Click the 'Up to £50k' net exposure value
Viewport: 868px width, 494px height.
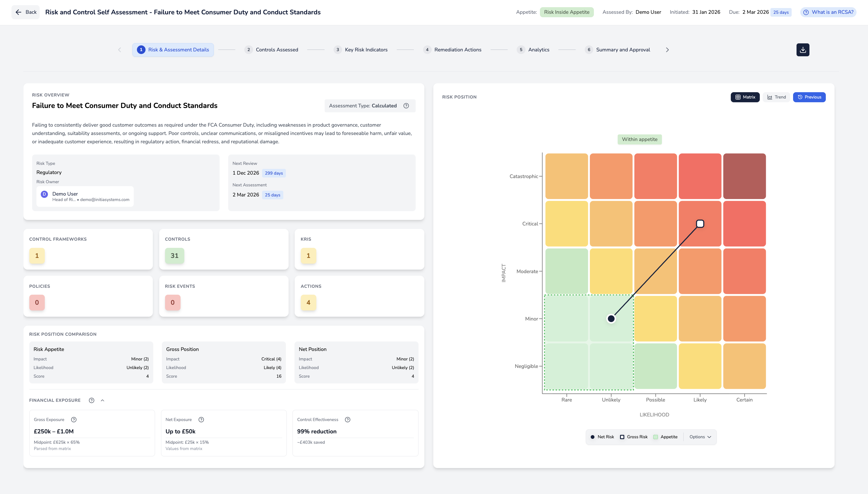[180, 432]
